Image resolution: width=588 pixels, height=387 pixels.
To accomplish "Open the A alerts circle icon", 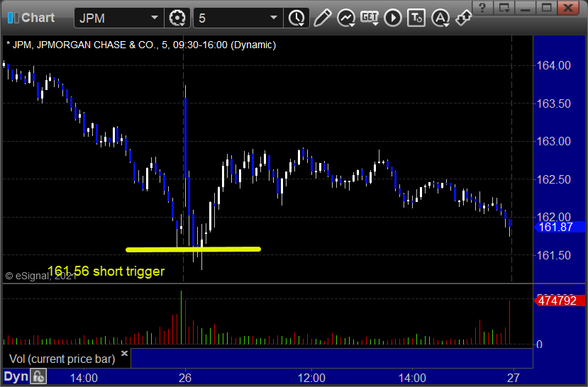I will coord(440,18).
